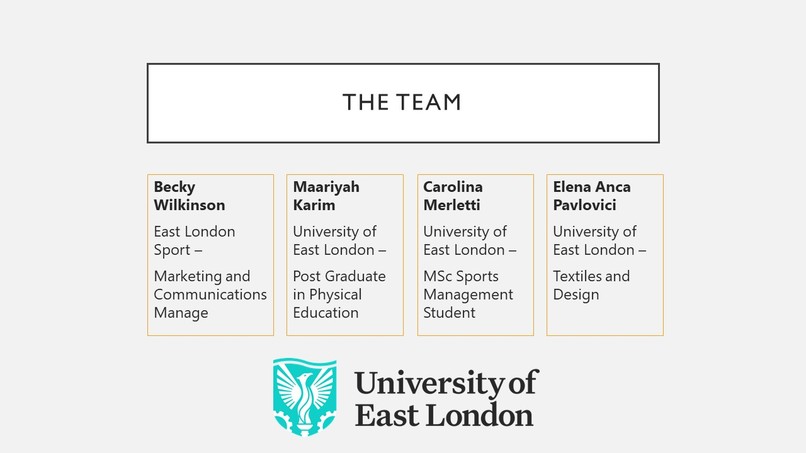
Task: Select the Carolina Merletti name heading
Action: (x=452, y=196)
